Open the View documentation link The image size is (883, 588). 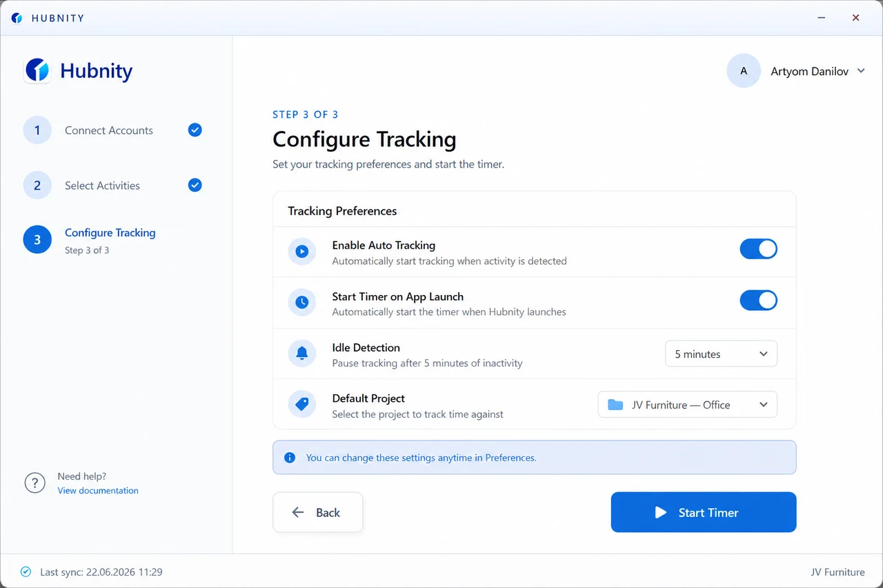(x=98, y=491)
